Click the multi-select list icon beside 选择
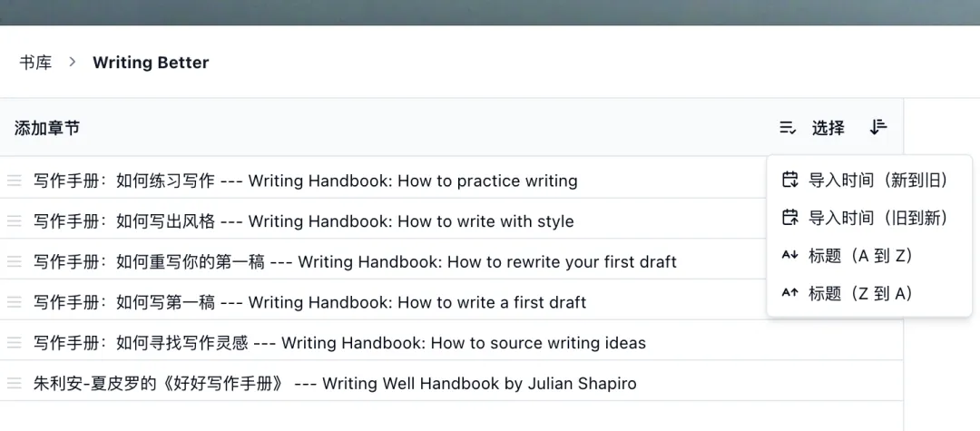 tap(788, 128)
